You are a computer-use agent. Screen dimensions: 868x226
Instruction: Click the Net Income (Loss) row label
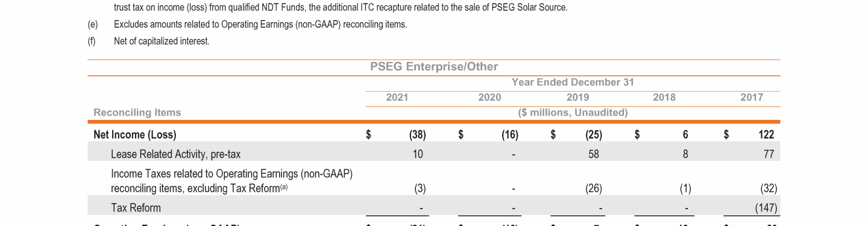pos(135,135)
